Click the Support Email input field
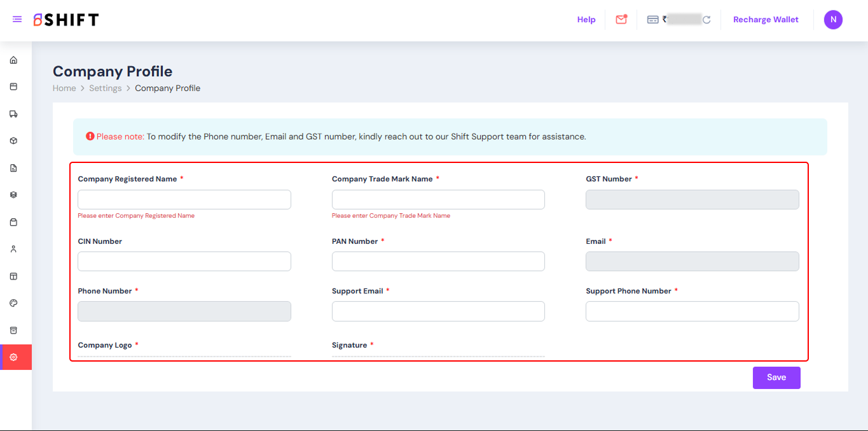 pyautogui.click(x=438, y=311)
